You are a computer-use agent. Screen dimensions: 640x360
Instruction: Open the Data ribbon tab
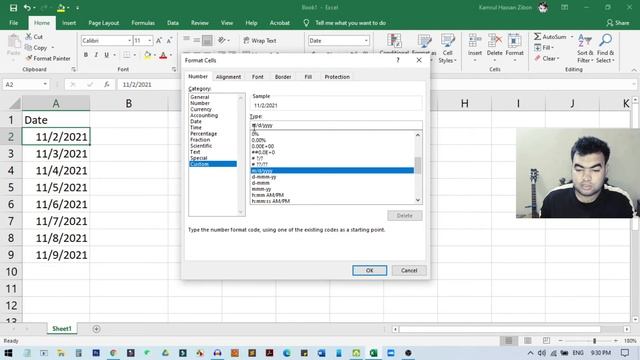(173, 23)
